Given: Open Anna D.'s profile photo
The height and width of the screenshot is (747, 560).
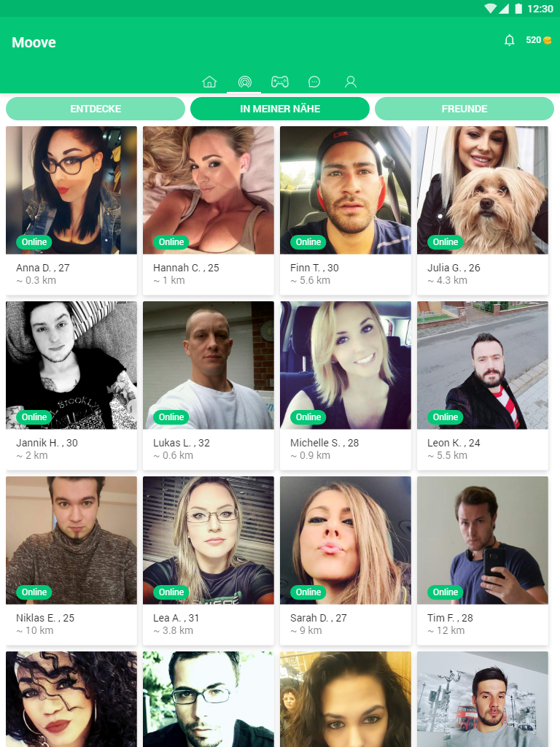Looking at the screenshot, I should click(x=71, y=190).
